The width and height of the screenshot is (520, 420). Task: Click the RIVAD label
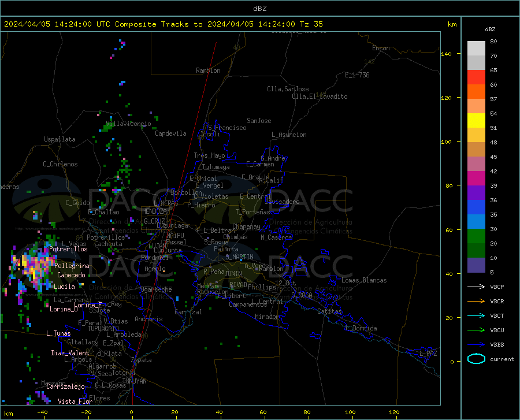[x=238, y=285]
